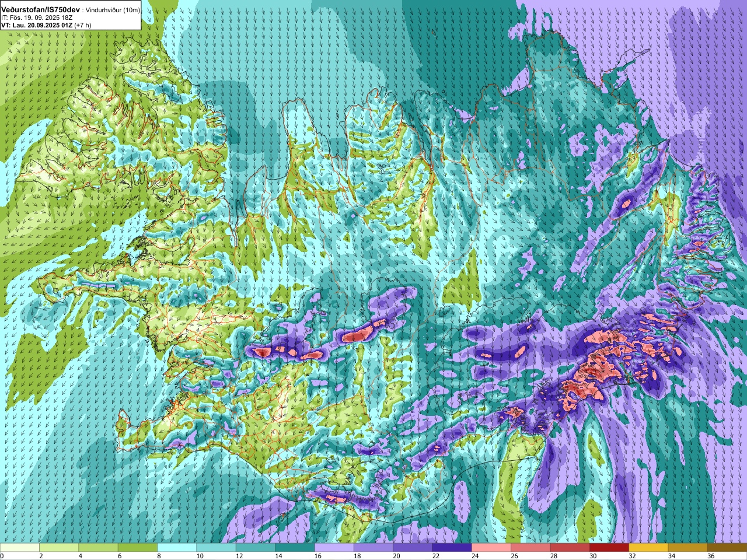Select the light yellow-green 2–4 legend swatch
747x560 pixels.
pos(59,548)
